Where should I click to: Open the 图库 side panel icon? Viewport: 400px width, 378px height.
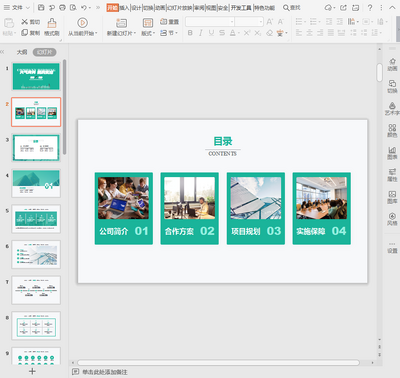coord(392,197)
